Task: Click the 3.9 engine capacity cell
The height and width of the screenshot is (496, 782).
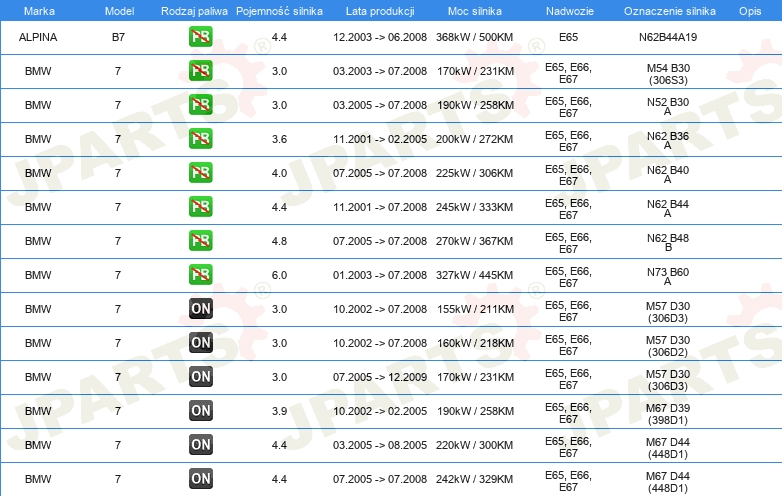Action: pos(279,411)
